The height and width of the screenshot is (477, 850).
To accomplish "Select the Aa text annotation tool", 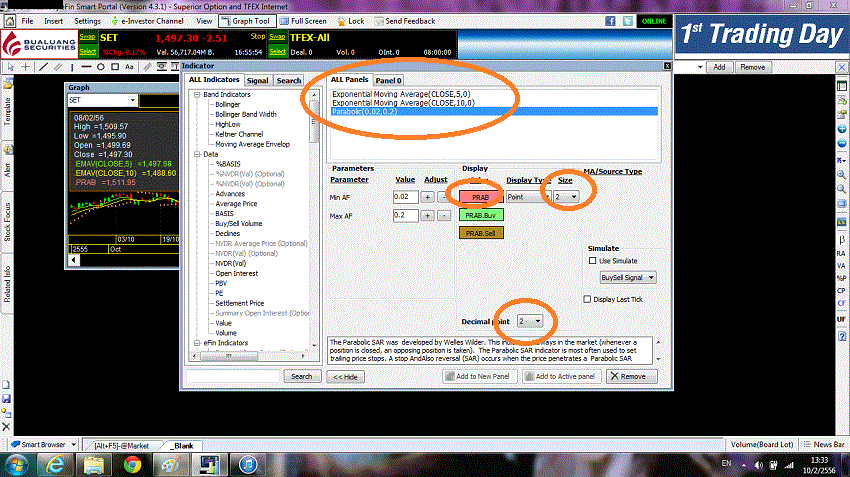I will click(x=129, y=67).
